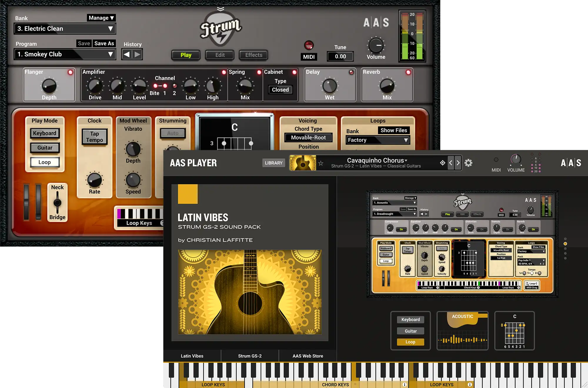
Task: Open the Acoustic guitar waveform tile
Action: pyautogui.click(x=462, y=331)
